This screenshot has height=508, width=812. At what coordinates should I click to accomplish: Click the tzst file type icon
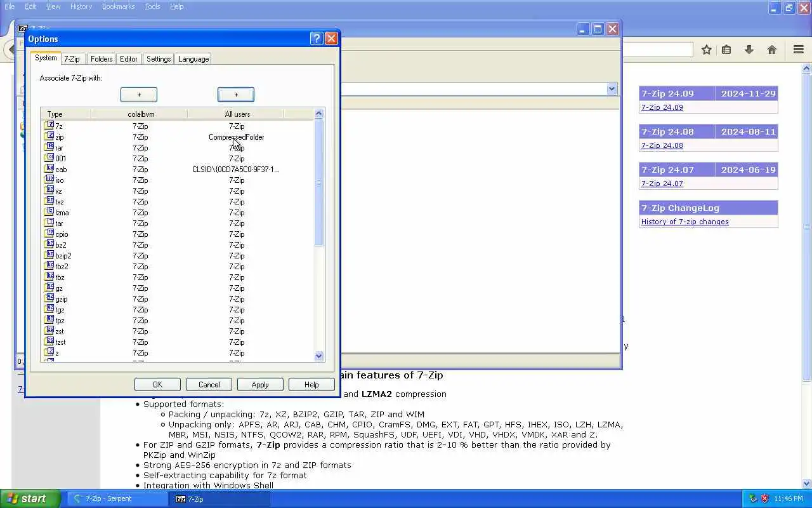[49, 342]
